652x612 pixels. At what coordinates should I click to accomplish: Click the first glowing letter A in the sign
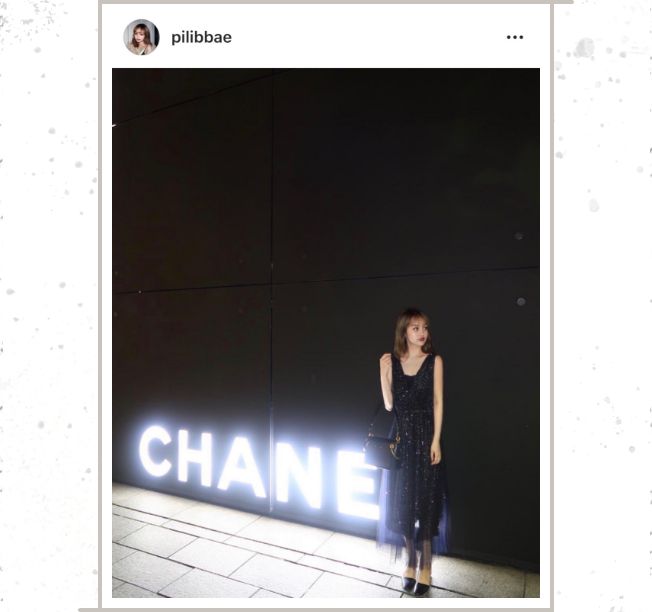(x=242, y=467)
